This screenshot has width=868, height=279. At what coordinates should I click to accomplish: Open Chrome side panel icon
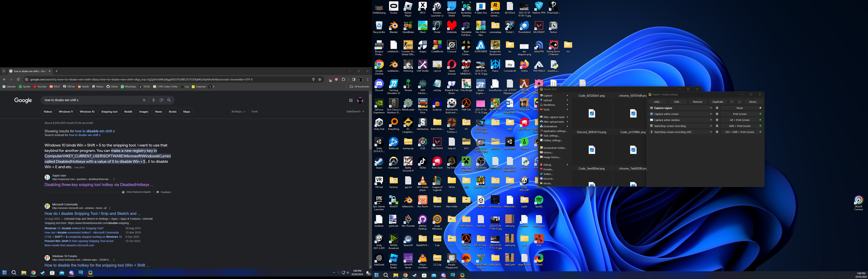coord(353,79)
